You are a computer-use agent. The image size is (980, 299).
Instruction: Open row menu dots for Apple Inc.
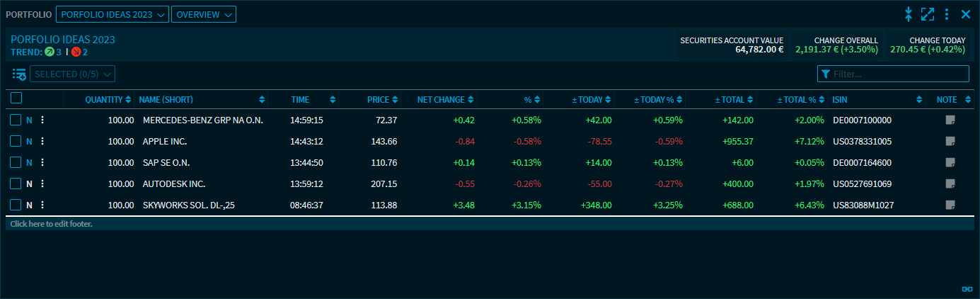42,142
